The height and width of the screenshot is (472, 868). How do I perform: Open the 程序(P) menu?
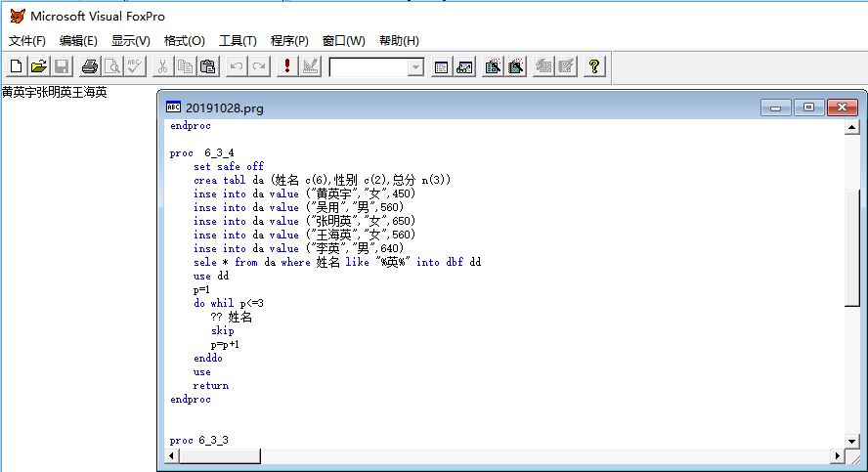[289, 41]
